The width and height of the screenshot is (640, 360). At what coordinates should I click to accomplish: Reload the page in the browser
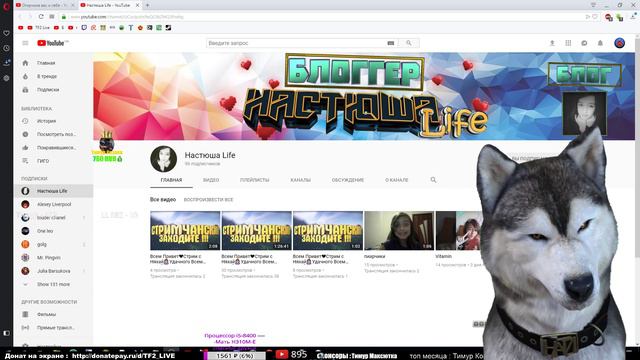41,17
